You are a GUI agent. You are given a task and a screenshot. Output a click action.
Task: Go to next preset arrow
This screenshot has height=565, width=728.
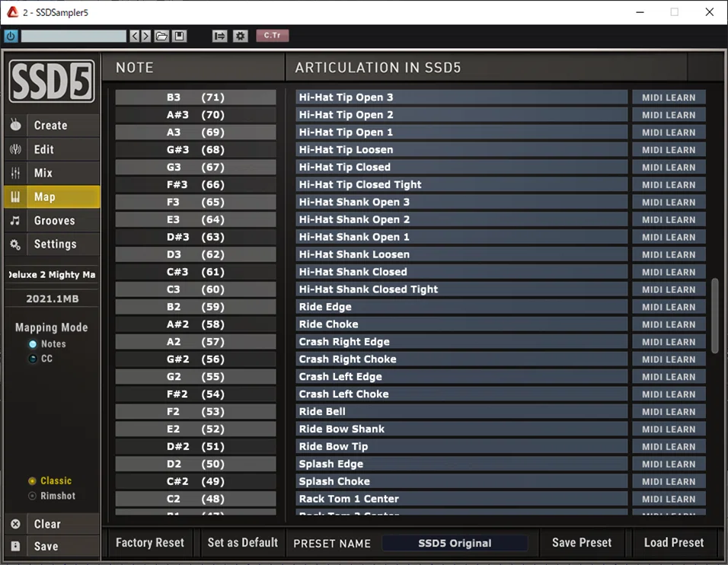[x=145, y=36]
